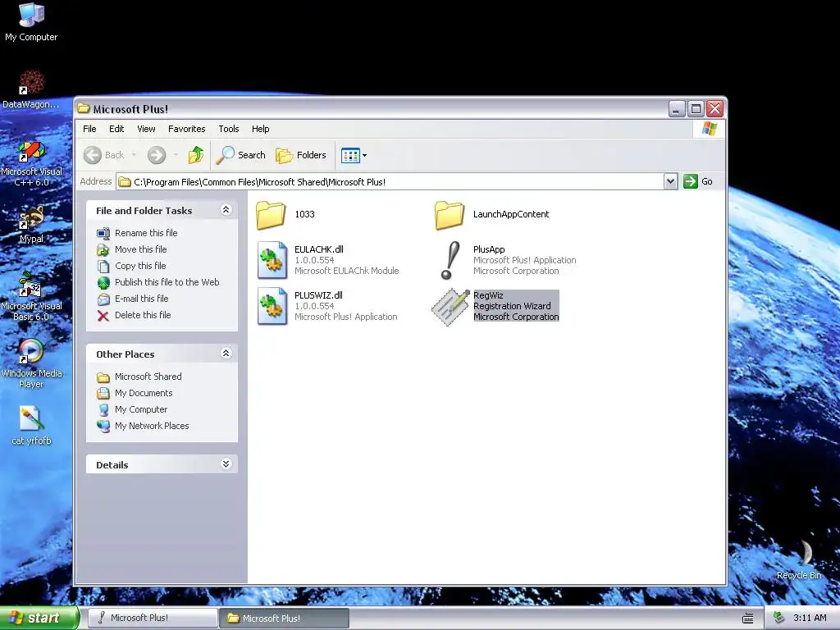Click Delete this file
Viewport: 840px width, 630px height.
[x=143, y=315]
